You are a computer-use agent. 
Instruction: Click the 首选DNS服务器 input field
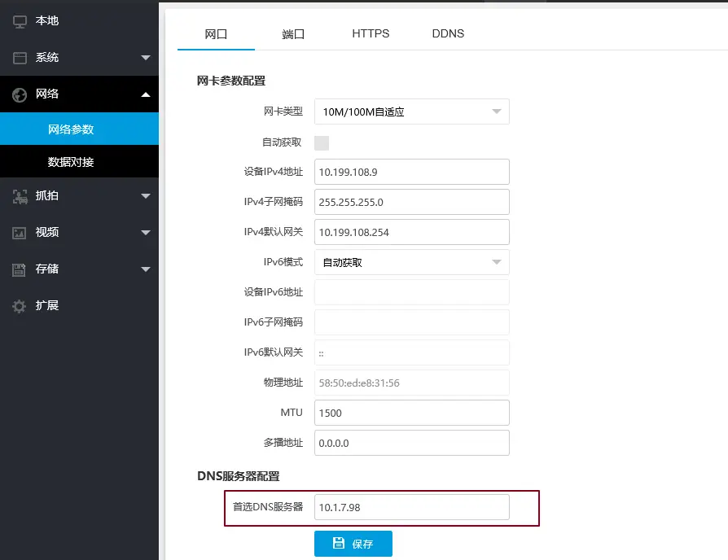(x=411, y=507)
